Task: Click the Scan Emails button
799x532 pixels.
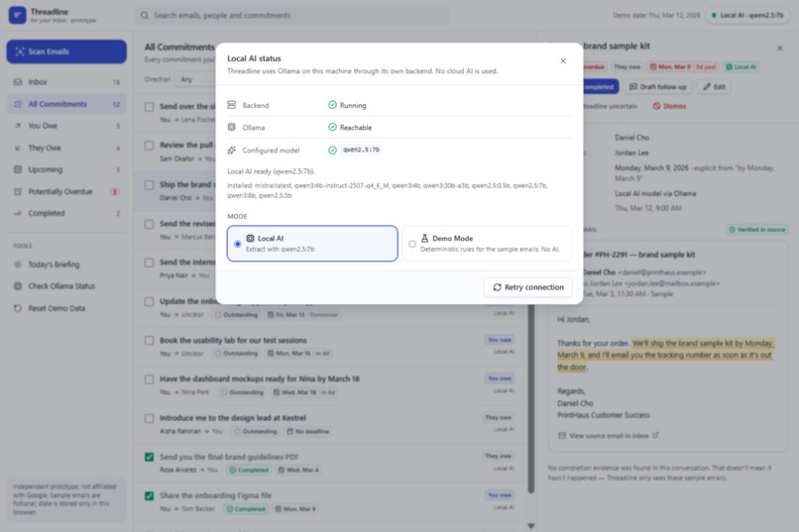Action: (66, 52)
